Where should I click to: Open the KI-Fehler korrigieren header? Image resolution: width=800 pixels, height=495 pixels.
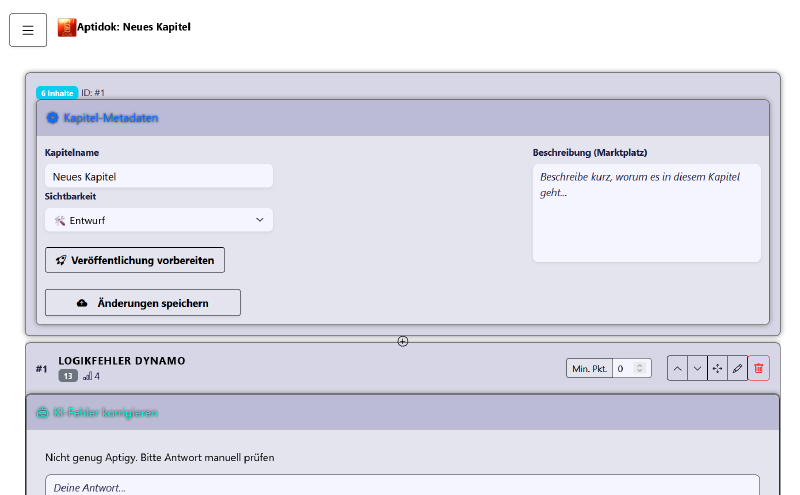coord(403,412)
